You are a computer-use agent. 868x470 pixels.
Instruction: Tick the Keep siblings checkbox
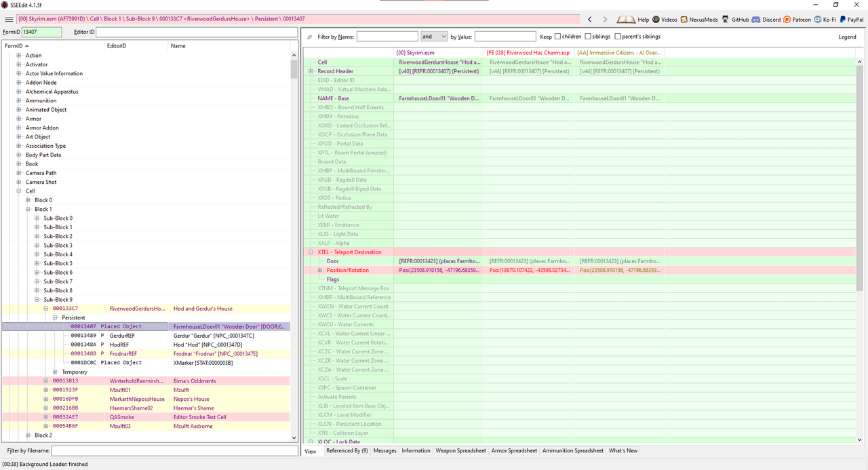pos(588,37)
